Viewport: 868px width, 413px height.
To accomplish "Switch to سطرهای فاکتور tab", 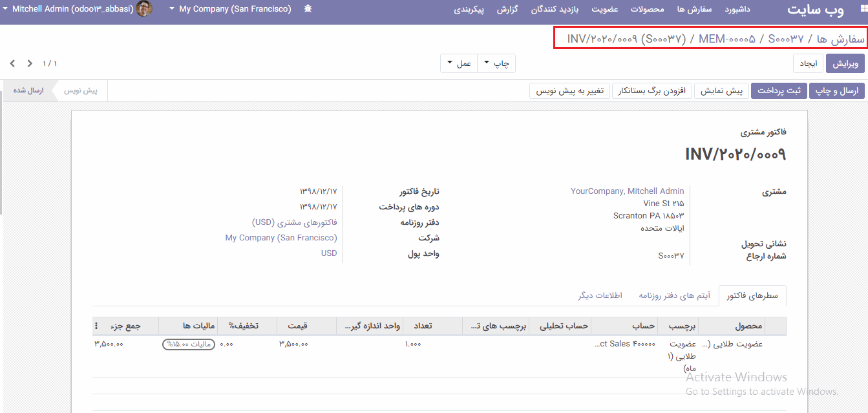I will (752, 295).
